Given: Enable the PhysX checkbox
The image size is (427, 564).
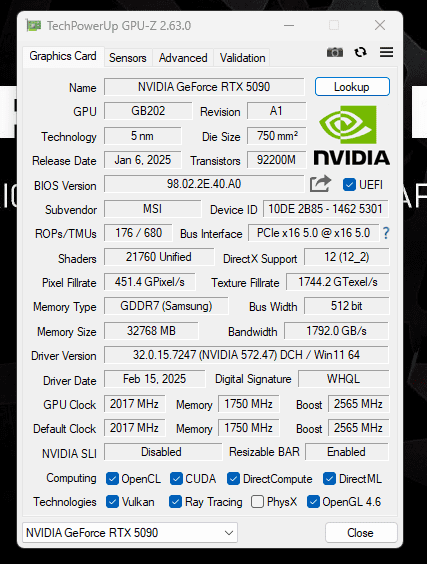Looking at the screenshot, I should 257,502.
